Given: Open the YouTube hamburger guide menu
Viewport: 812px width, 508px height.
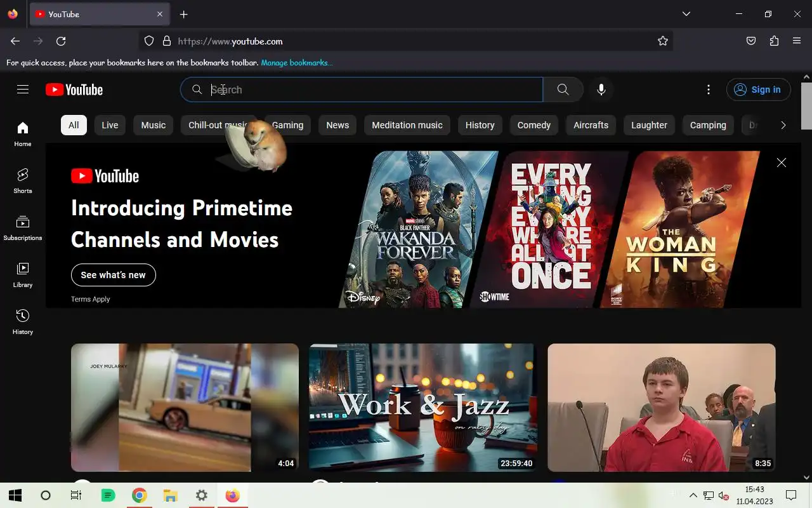Looking at the screenshot, I should click(x=23, y=90).
